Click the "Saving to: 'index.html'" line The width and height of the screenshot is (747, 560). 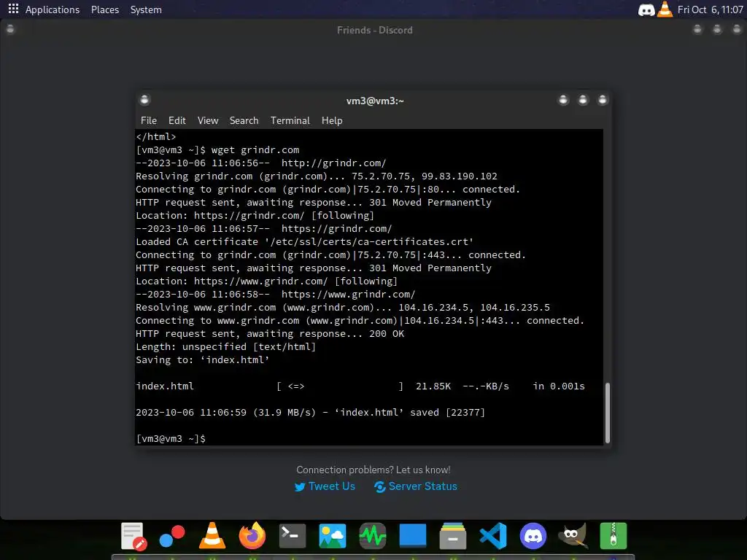point(203,360)
